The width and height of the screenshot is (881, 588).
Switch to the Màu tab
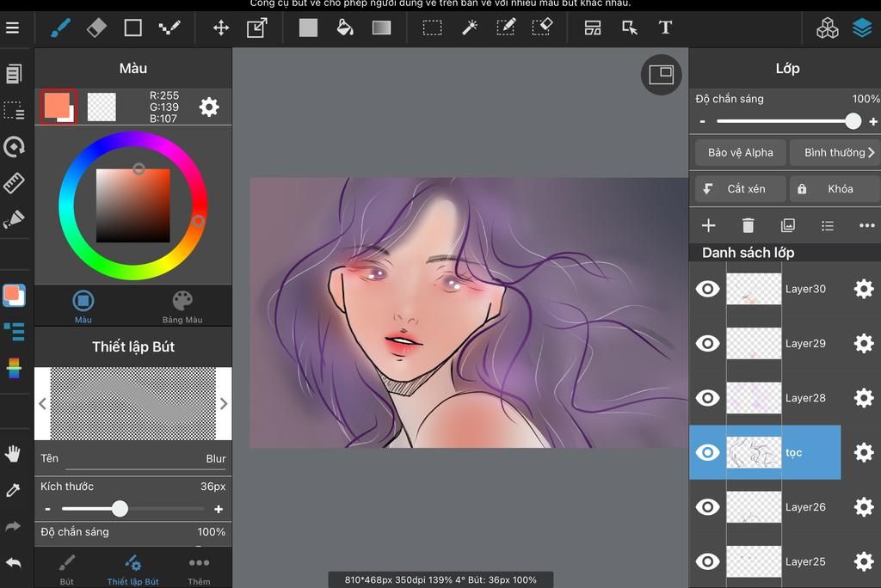click(x=83, y=307)
